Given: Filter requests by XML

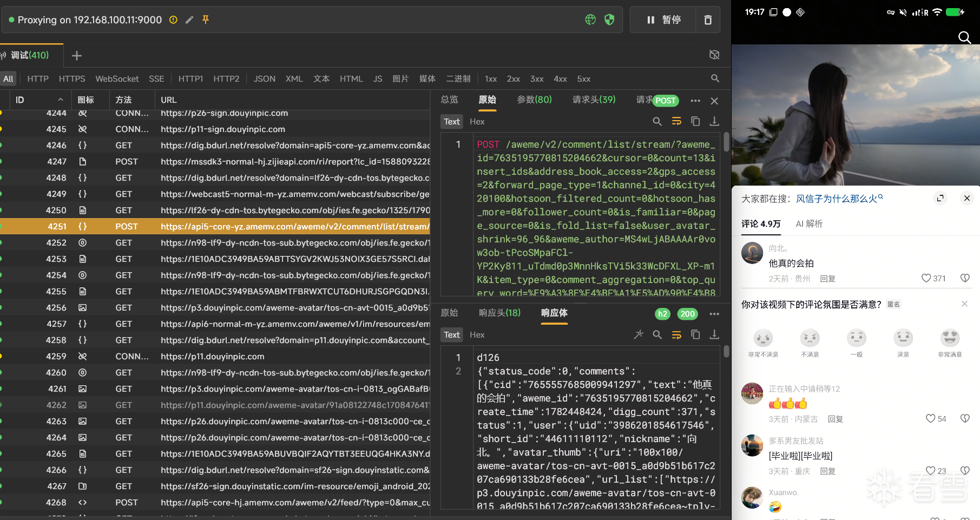Looking at the screenshot, I should pos(294,79).
